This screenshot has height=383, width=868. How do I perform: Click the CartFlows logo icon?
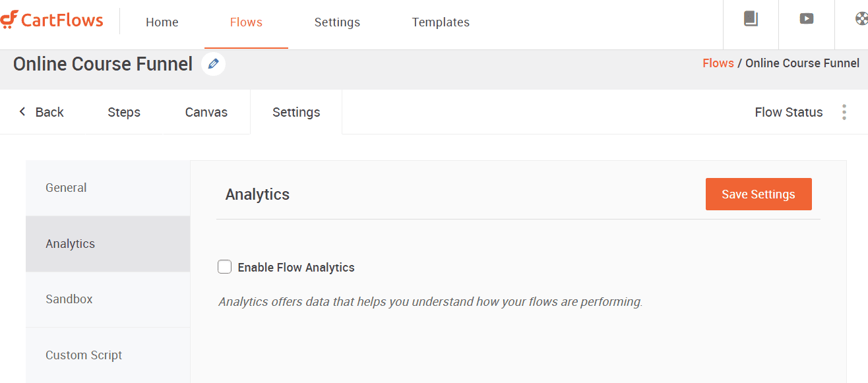tap(9, 20)
